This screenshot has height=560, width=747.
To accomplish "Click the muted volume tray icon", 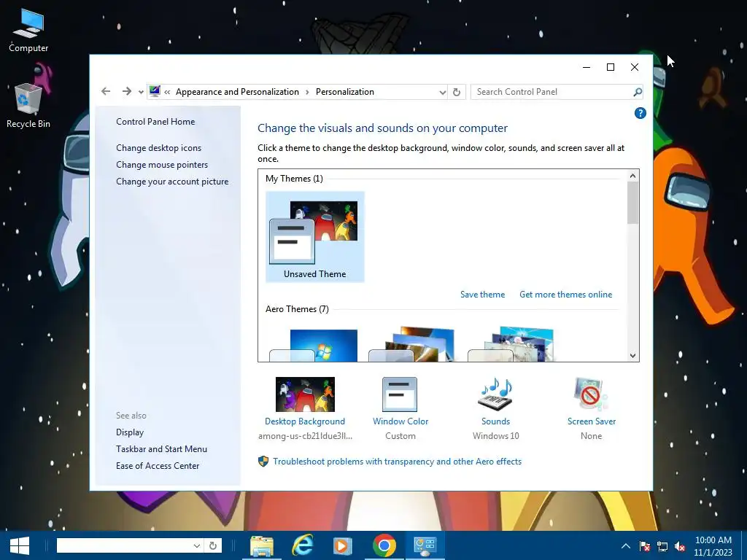I will pyautogui.click(x=680, y=546).
